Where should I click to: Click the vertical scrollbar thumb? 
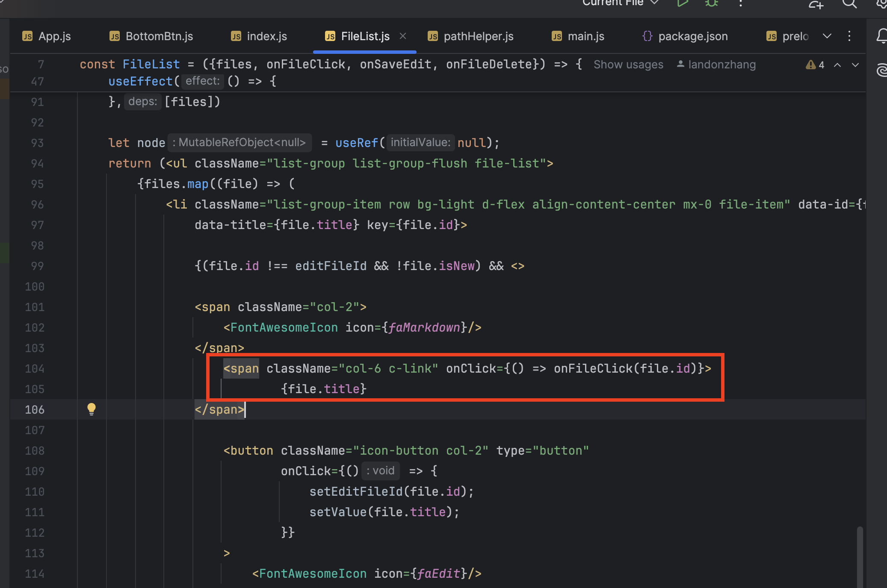(860, 557)
